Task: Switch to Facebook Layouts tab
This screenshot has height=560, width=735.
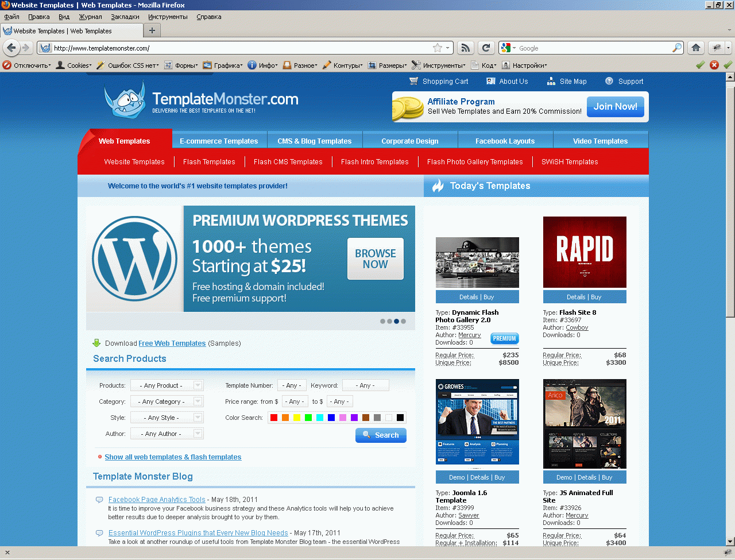Action: point(505,141)
